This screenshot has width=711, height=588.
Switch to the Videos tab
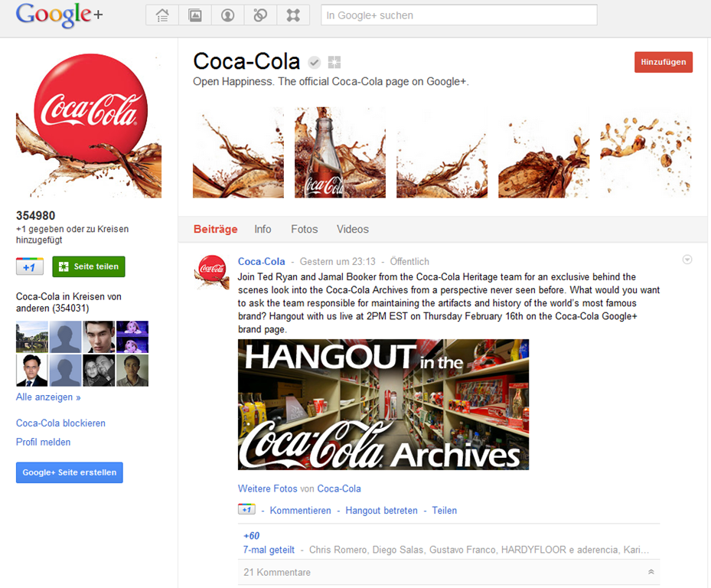(x=352, y=229)
